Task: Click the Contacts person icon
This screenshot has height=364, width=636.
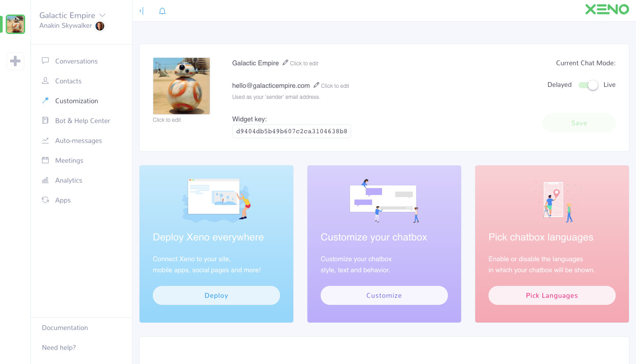Action: pyautogui.click(x=45, y=81)
